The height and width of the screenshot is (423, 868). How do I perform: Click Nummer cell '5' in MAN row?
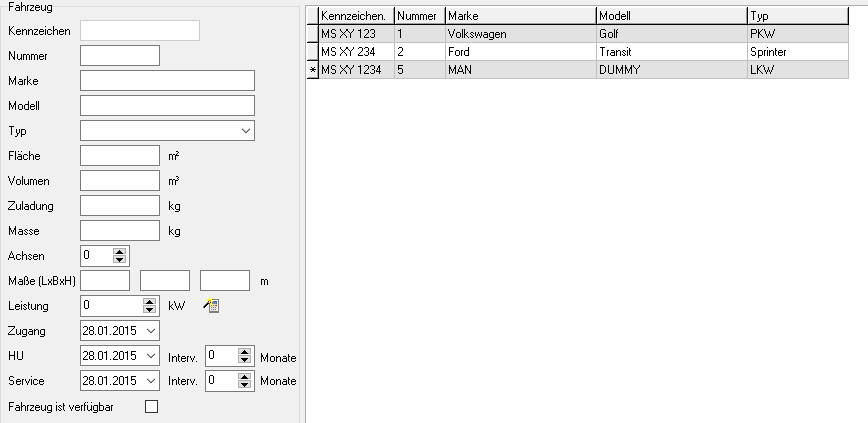[420, 70]
